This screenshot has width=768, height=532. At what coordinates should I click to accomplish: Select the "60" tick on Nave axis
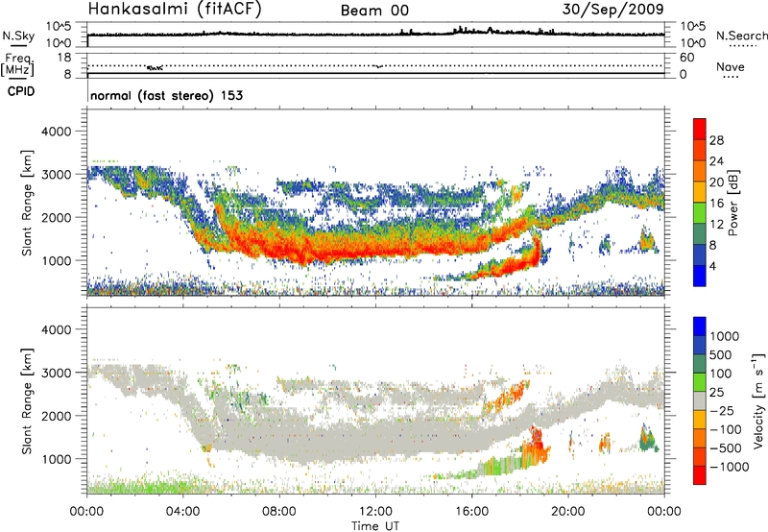pos(686,58)
